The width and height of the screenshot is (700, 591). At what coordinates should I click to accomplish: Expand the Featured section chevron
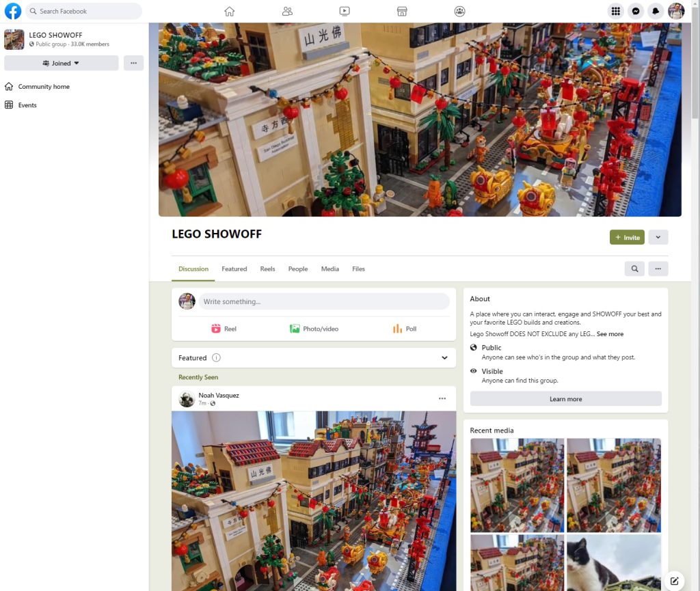point(444,358)
